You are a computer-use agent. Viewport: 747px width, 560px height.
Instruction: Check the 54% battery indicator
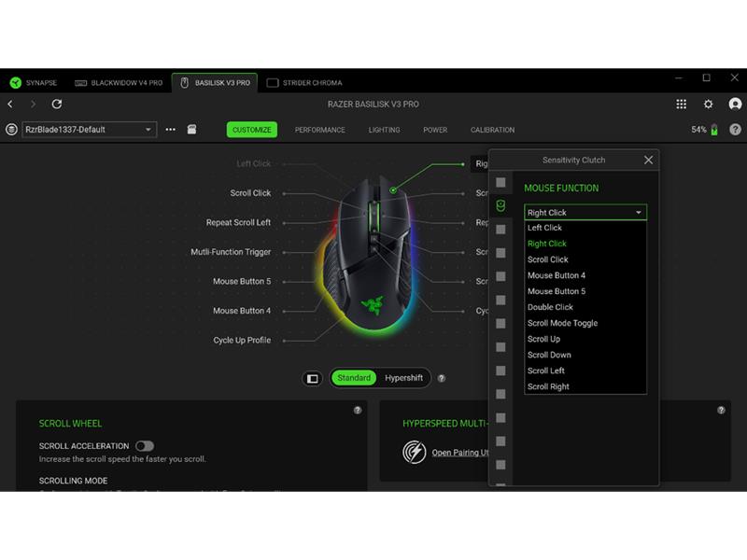pyautogui.click(x=705, y=130)
